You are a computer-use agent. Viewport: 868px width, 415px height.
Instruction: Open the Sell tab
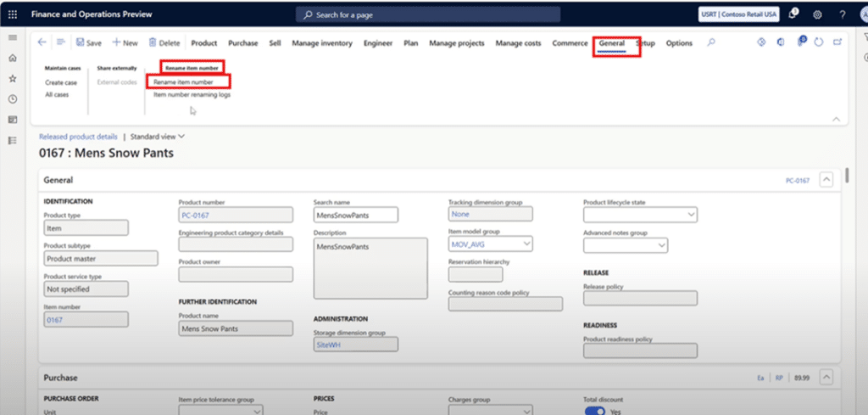point(275,43)
